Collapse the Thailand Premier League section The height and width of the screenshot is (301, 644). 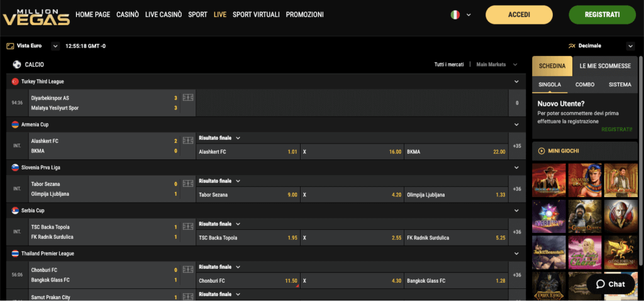[x=517, y=254]
